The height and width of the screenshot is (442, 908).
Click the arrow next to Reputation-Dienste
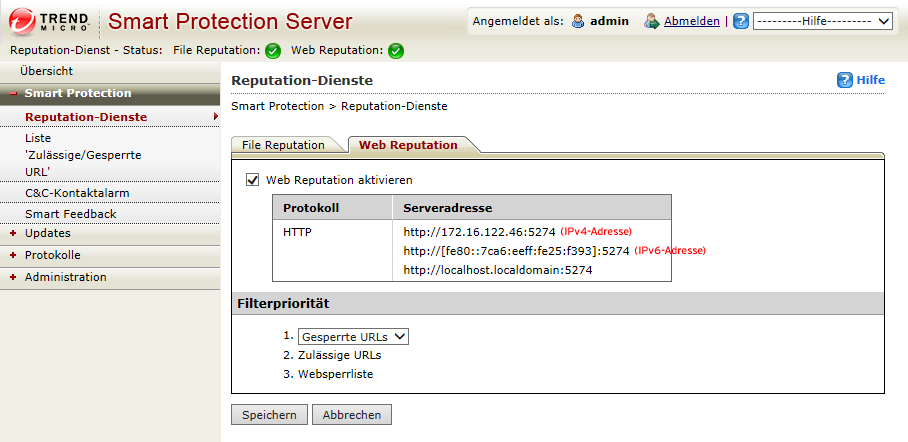tap(216, 117)
